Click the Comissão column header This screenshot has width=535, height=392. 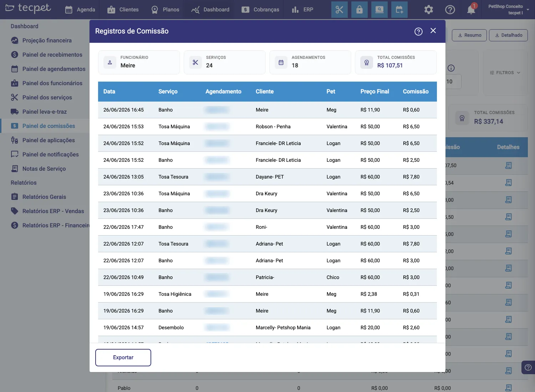(x=416, y=92)
